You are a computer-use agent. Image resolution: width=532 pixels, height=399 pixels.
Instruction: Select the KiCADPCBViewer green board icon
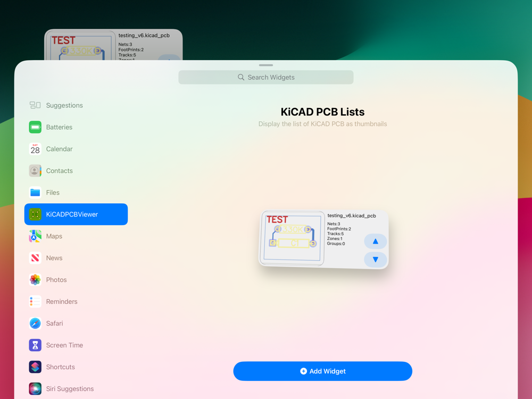(35, 214)
